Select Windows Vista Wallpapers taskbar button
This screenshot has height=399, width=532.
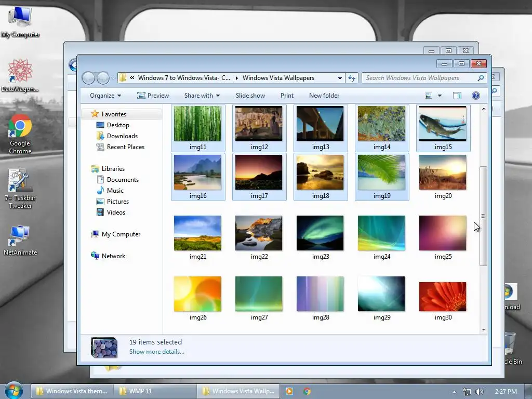[238, 391]
